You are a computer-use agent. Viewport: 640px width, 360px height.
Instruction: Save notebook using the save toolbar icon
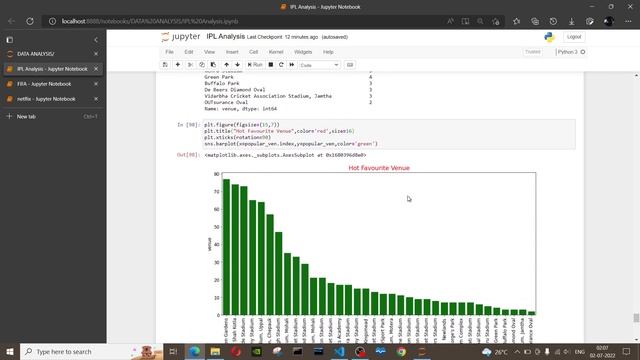point(165,65)
